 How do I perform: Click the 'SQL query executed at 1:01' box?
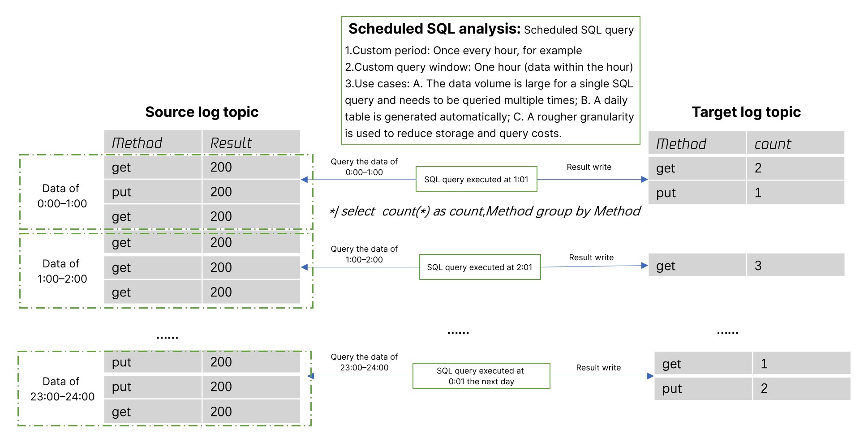(x=476, y=179)
